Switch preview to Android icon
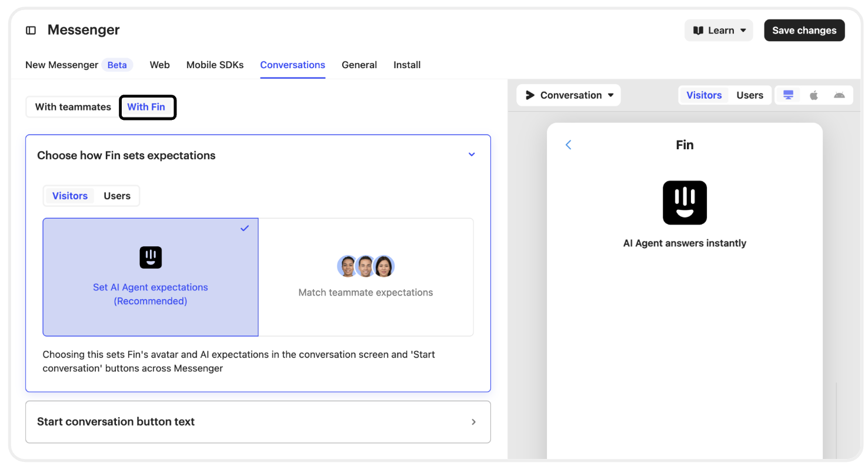Viewport: 868px width, 469px height. pos(839,95)
